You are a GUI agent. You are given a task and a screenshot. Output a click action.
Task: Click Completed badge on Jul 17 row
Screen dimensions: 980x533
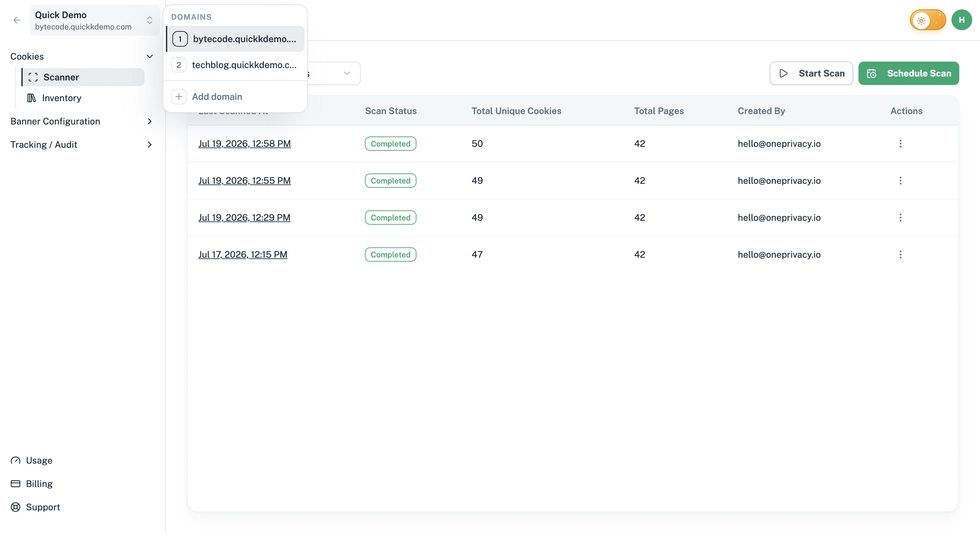click(391, 255)
